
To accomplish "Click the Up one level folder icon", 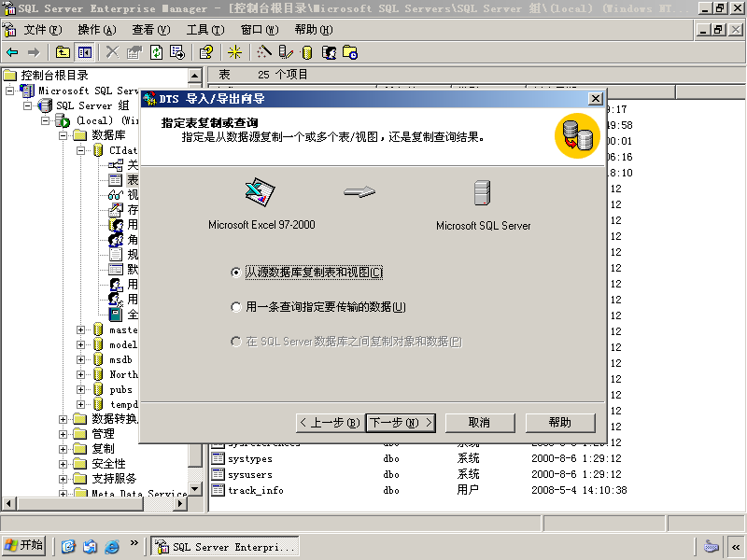I will point(63,52).
